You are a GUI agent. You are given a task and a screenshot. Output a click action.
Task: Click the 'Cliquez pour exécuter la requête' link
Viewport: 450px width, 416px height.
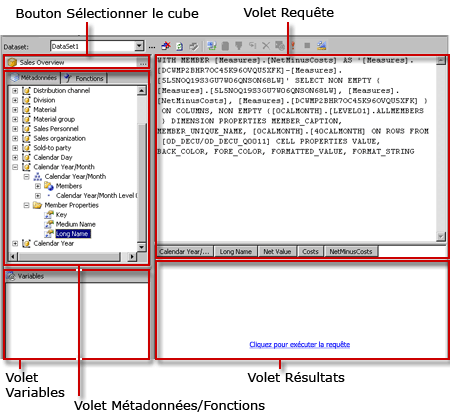(300, 344)
